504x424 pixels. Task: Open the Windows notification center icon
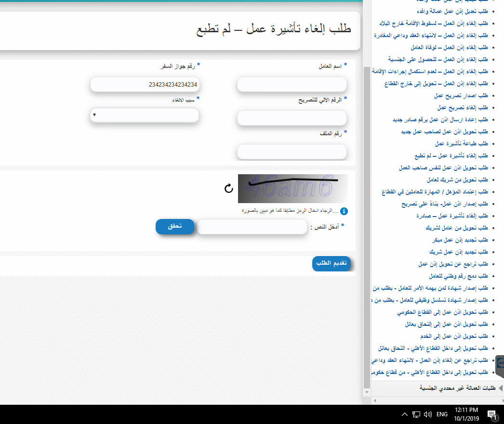[x=492, y=415]
